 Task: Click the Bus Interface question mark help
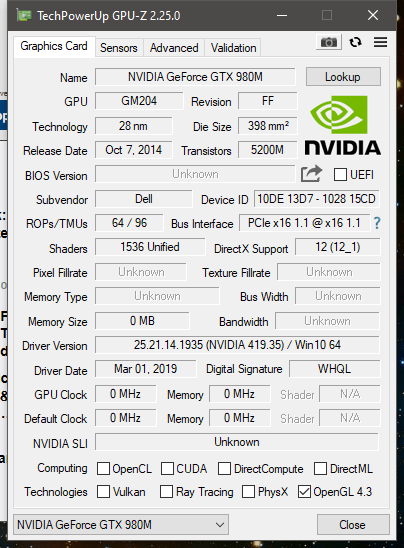(x=377, y=223)
